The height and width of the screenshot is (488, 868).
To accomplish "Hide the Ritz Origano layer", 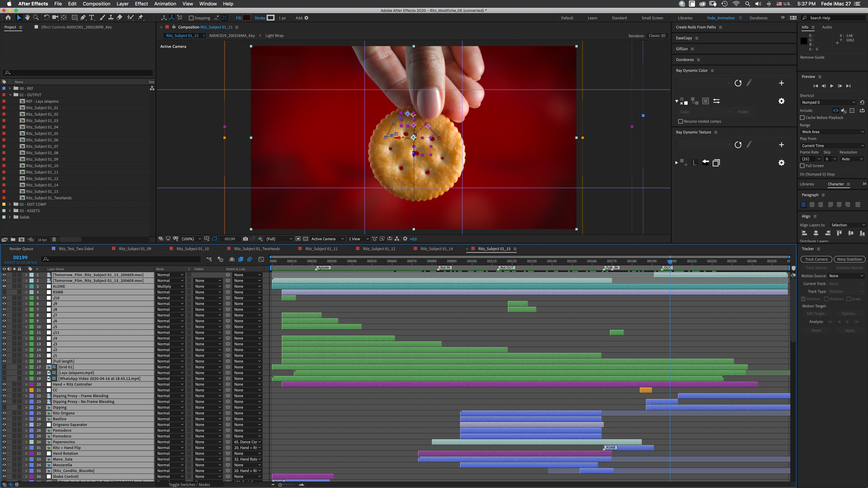I will tap(4, 413).
